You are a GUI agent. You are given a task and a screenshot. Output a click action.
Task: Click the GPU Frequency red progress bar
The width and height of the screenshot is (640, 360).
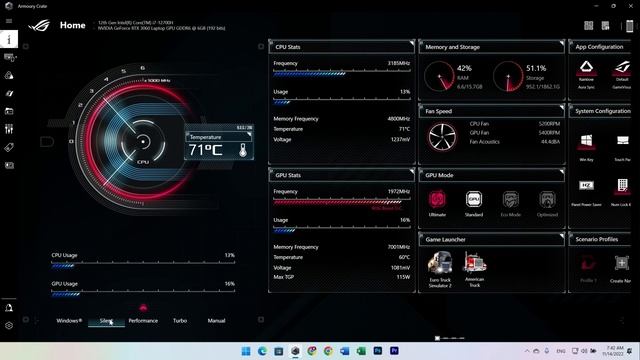click(342, 202)
